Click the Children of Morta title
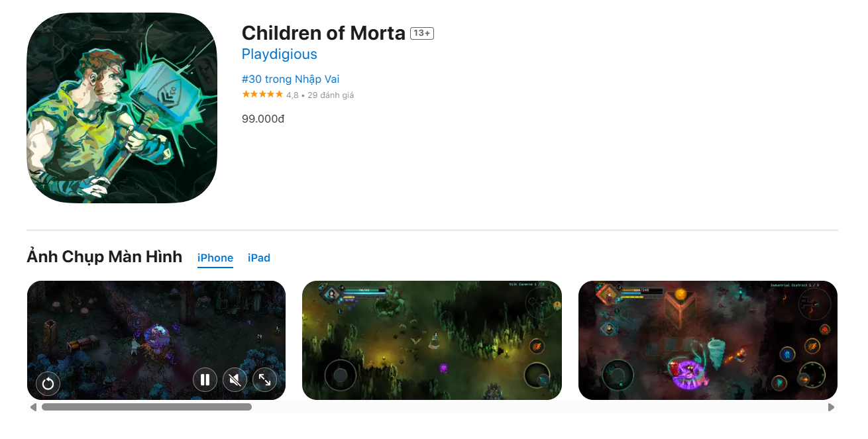This screenshot has height=439, width=868. coord(323,33)
